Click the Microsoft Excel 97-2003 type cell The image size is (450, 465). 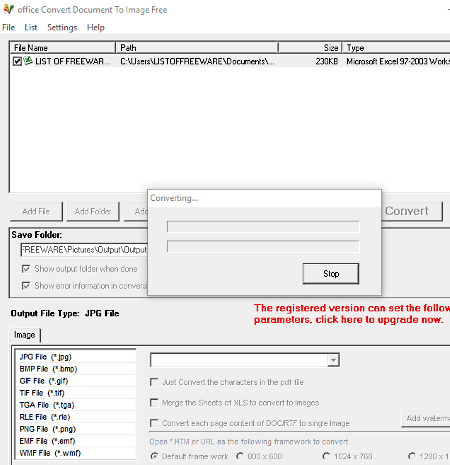click(398, 61)
